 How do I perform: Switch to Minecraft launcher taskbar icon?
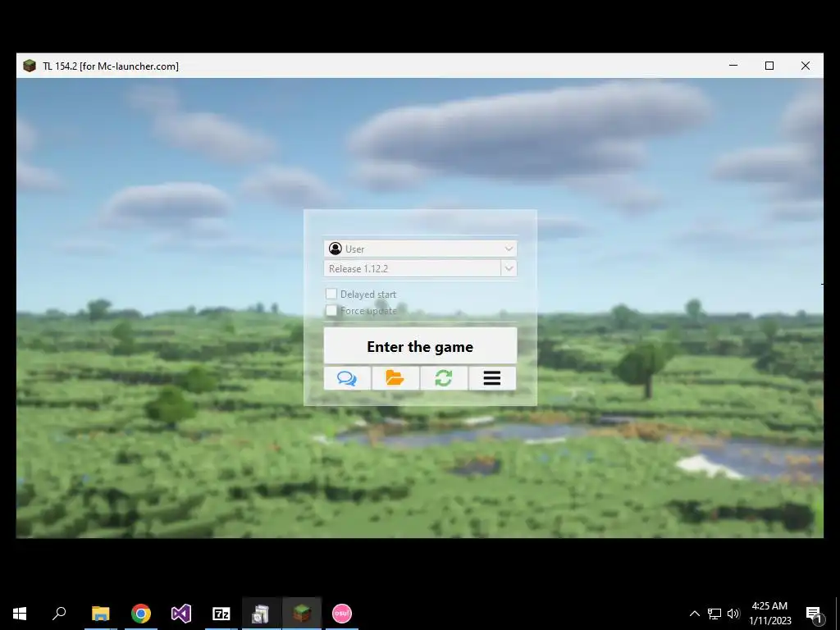click(x=302, y=614)
